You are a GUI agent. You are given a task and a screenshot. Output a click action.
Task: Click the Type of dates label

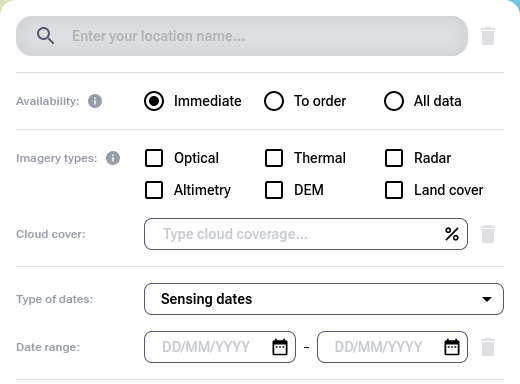coord(54,299)
